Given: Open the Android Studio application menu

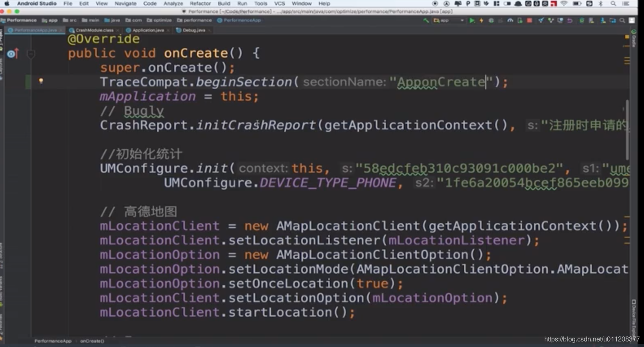Looking at the screenshot, I should 37,3.
